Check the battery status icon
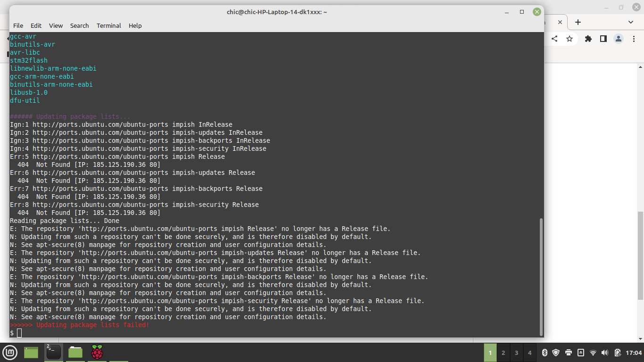 click(617, 353)
